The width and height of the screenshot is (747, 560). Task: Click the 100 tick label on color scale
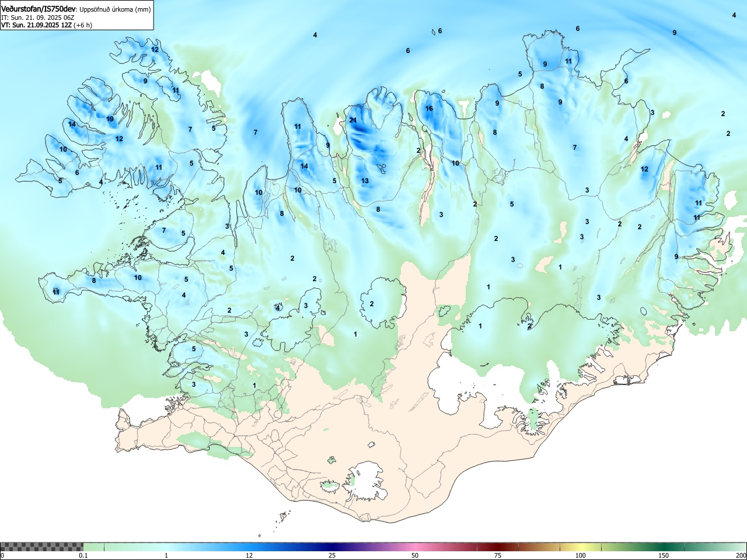(x=581, y=555)
